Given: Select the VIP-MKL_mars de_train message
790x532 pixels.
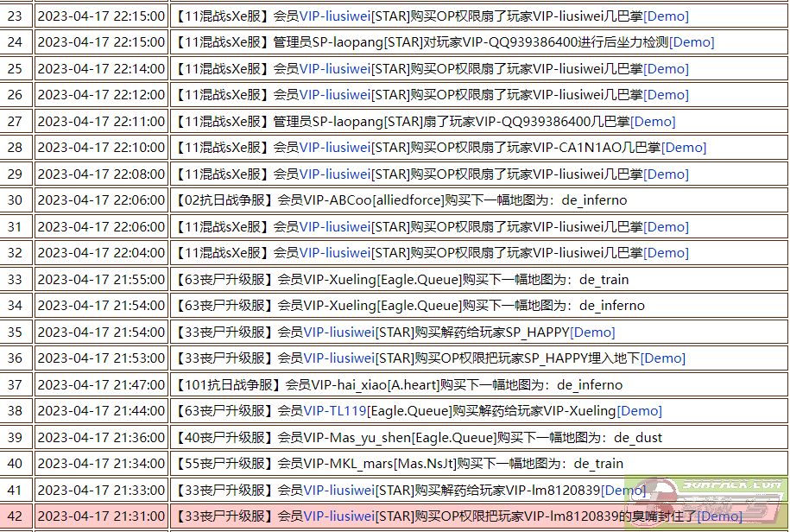Looking at the screenshot, I should [x=398, y=464].
